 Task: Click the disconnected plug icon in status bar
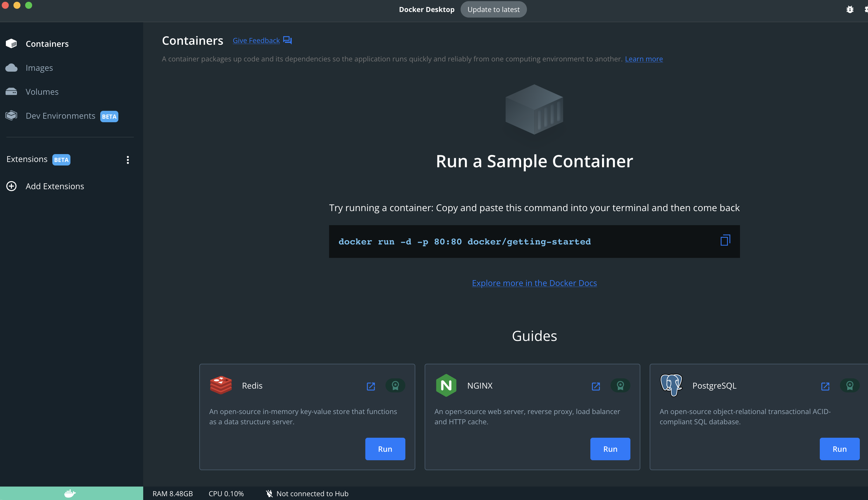pyautogui.click(x=269, y=494)
